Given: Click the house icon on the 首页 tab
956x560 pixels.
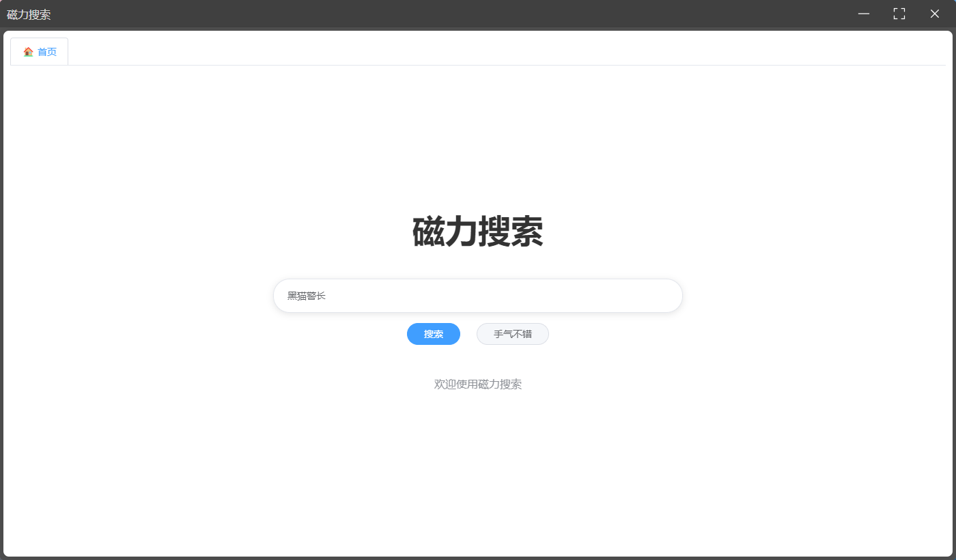Looking at the screenshot, I should 28,52.
